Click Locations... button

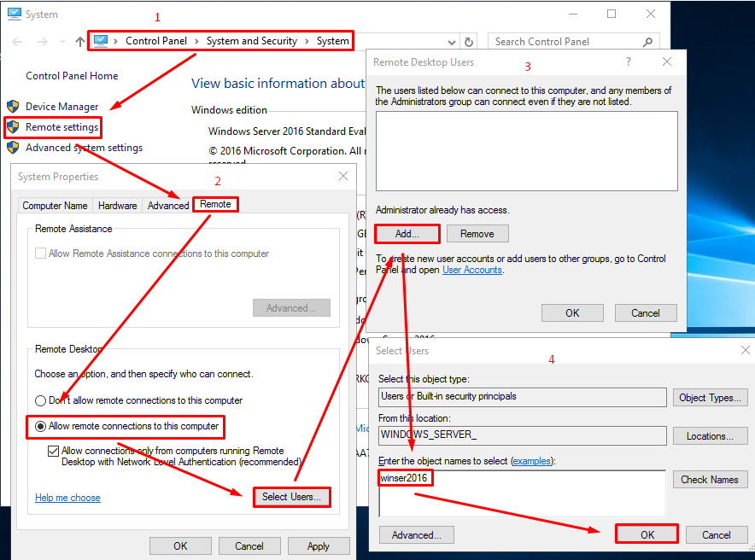710,436
